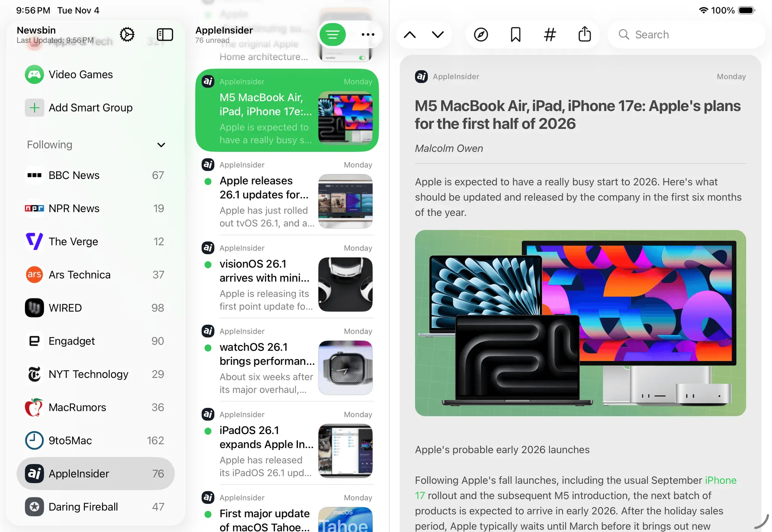The width and height of the screenshot is (772, 532).
Task: Click the BBC News logo icon
Action: [x=34, y=175]
